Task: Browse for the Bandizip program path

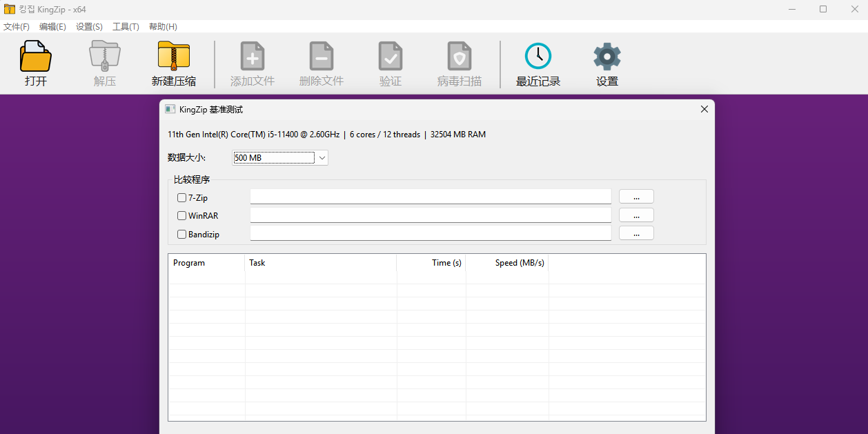Action: 636,233
